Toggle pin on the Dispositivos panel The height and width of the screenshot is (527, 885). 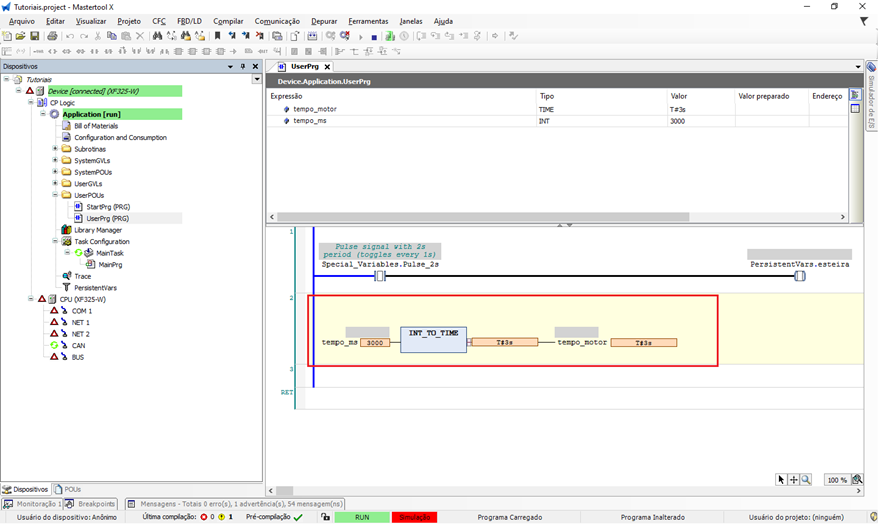[x=242, y=67]
